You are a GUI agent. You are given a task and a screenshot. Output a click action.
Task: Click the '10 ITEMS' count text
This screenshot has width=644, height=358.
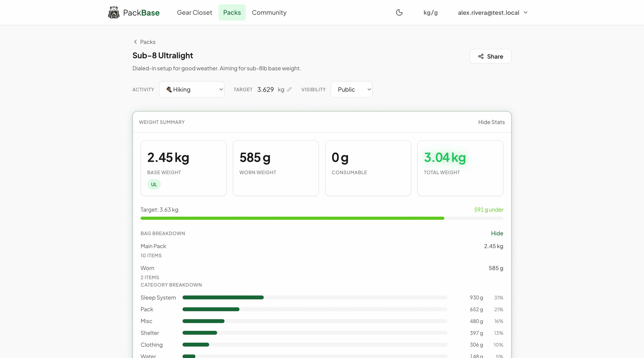pos(151,255)
